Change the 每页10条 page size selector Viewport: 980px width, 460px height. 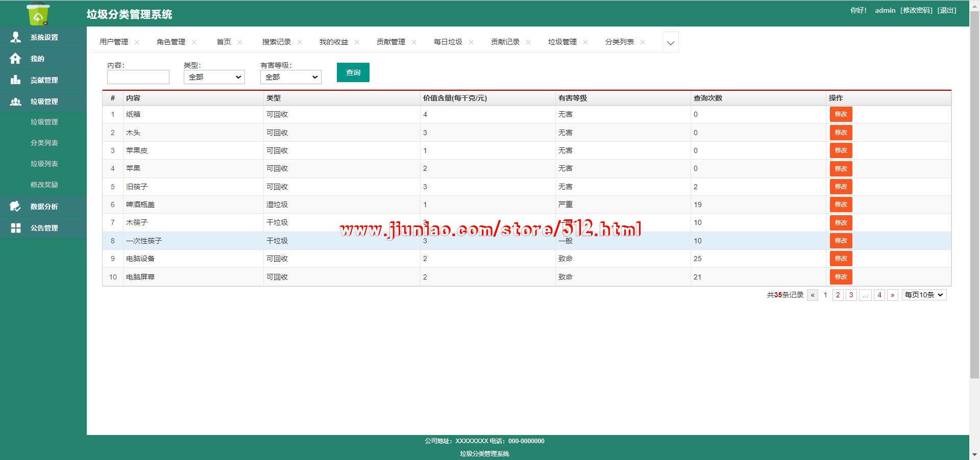[924, 295]
